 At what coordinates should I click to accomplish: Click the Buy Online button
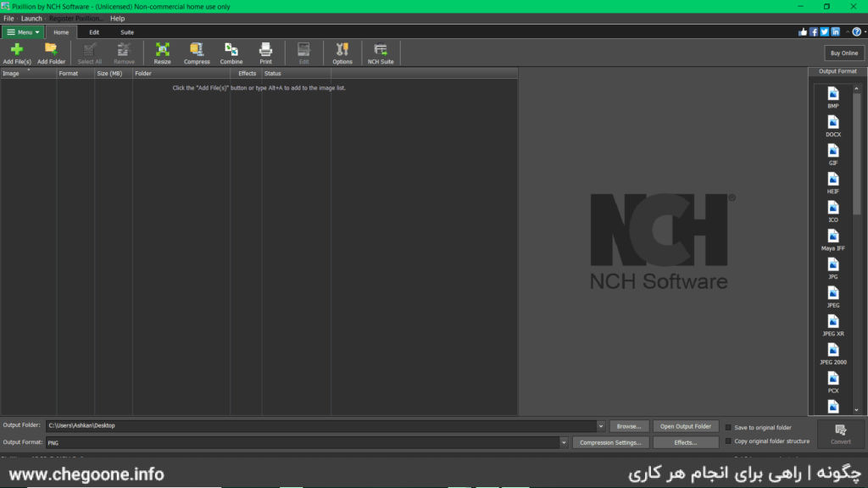point(843,53)
